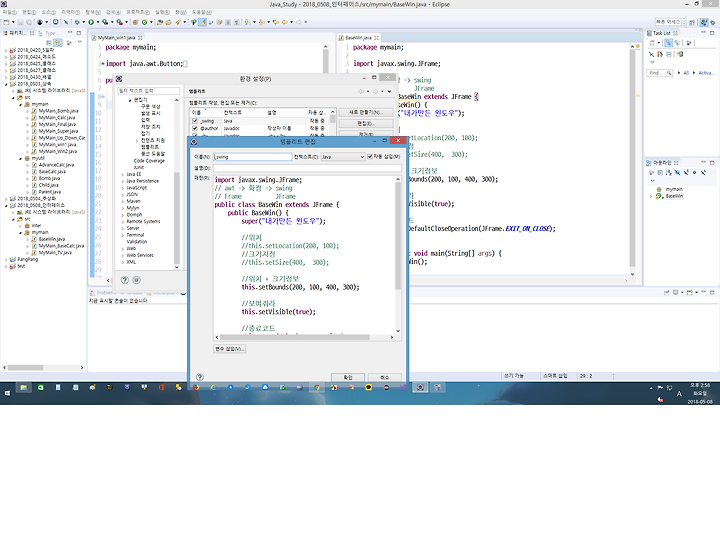Screen dimensions: 720x544
Task: Click the import/export preferences icon beside help
Action: point(136,280)
